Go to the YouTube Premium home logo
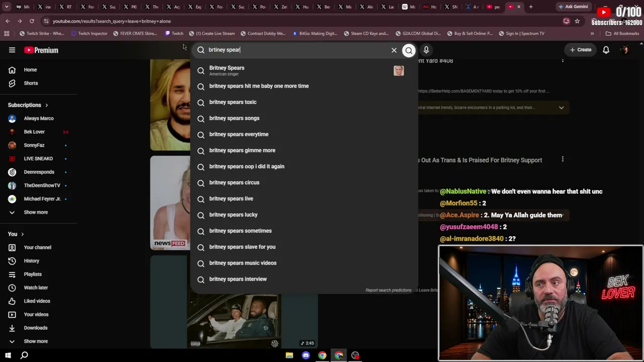This screenshot has height=362, width=644. click(41, 50)
